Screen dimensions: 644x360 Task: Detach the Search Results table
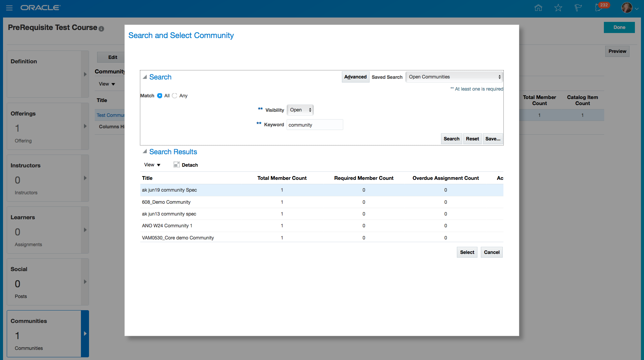[185, 165]
